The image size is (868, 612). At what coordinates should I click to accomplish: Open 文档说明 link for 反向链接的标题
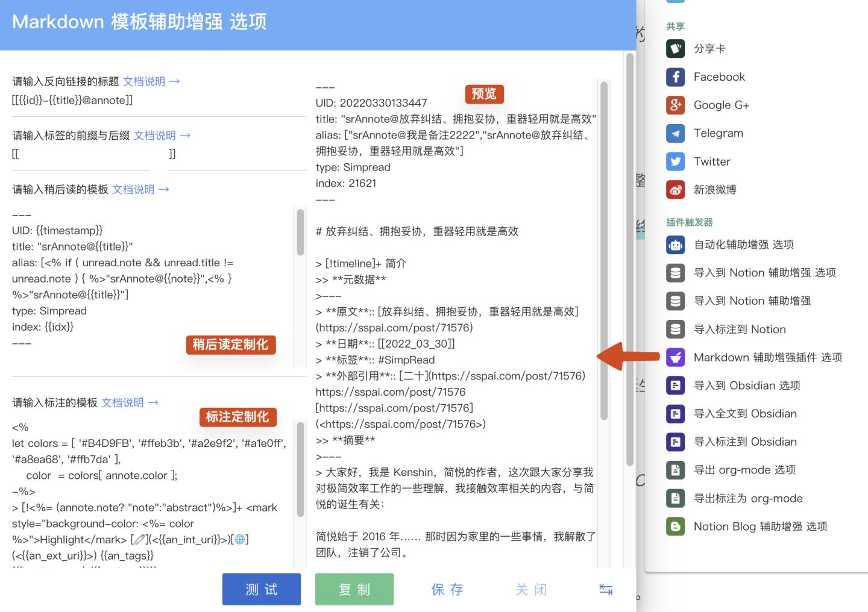(151, 81)
